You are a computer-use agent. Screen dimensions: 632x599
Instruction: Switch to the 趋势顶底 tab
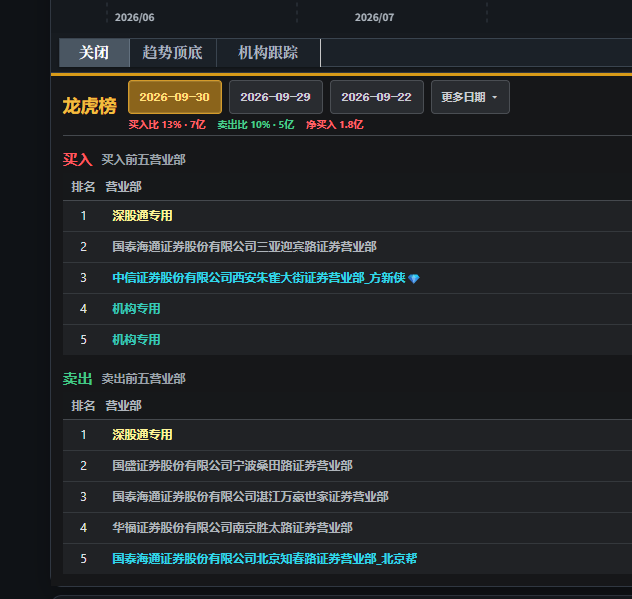click(173, 53)
